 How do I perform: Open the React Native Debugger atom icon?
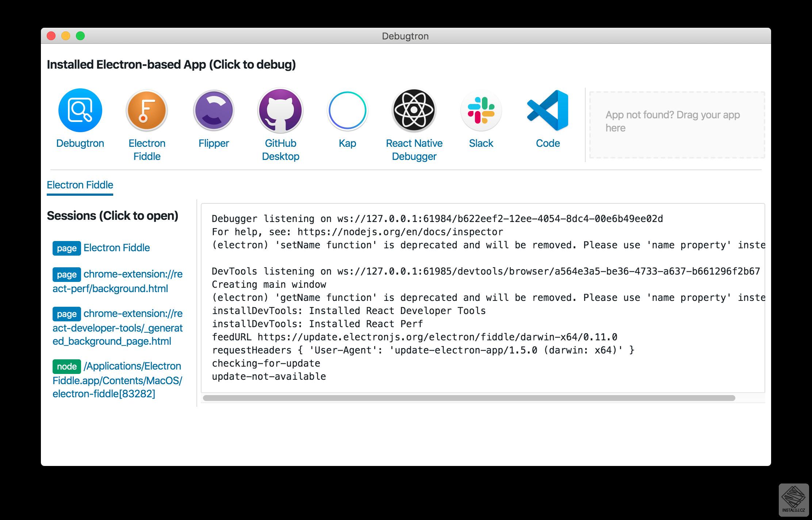414,110
